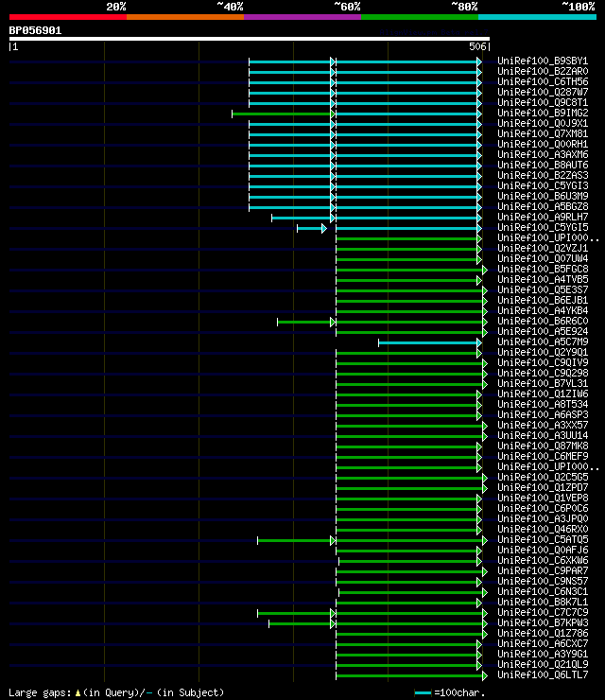Click the green ~80% identity legend segment

point(420,17)
